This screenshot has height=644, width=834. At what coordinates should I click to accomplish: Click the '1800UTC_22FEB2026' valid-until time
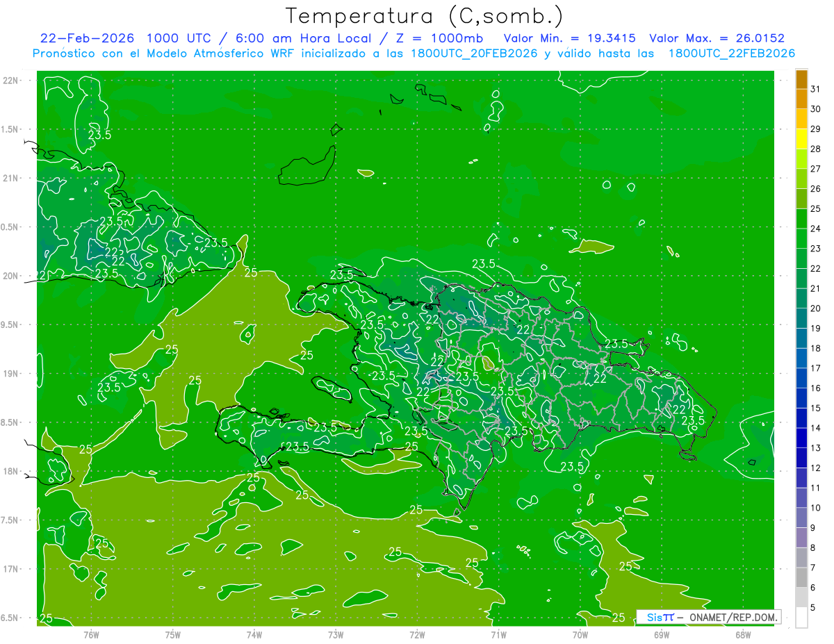tap(732, 53)
